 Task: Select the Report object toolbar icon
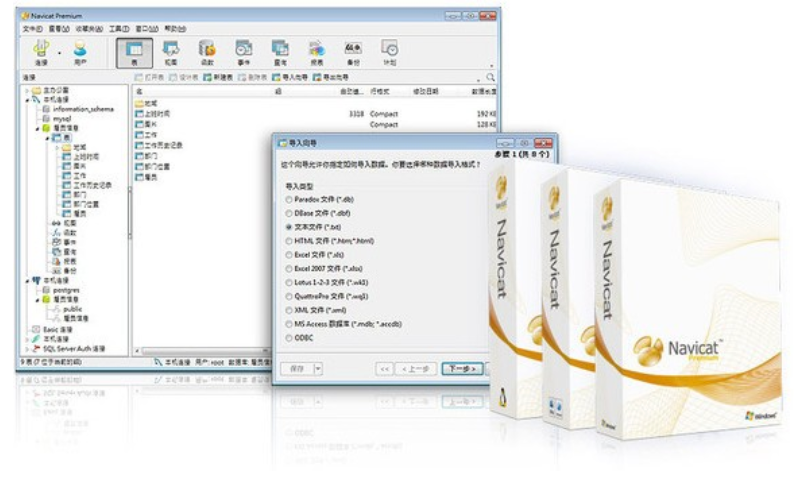click(x=317, y=53)
